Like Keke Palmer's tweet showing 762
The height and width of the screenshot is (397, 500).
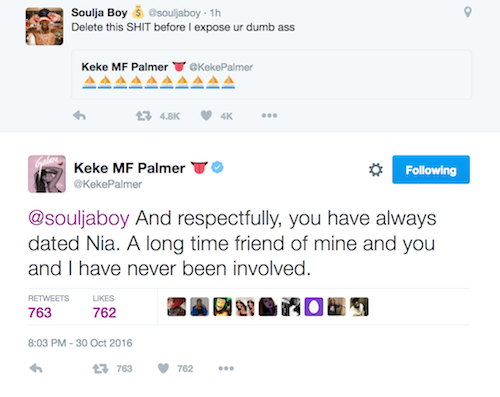point(163,368)
